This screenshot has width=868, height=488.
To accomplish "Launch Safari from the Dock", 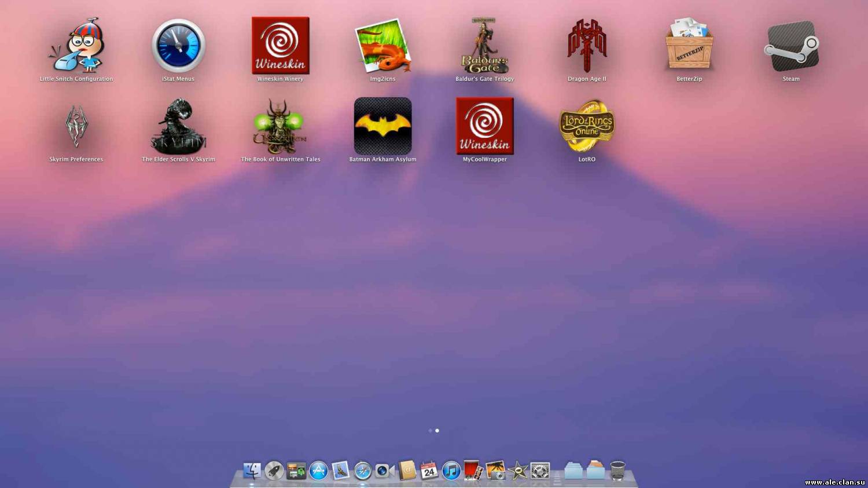I will pos(362,471).
